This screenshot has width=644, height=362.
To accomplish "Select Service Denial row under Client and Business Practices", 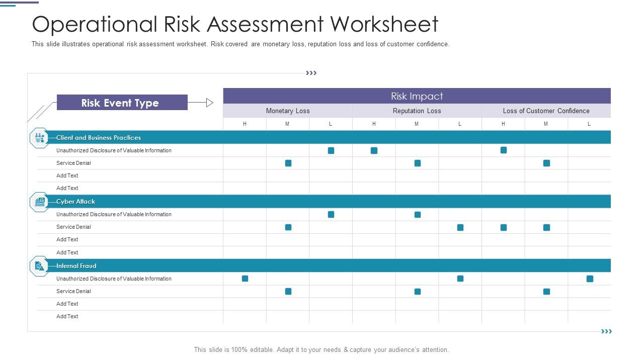I will [x=324, y=163].
